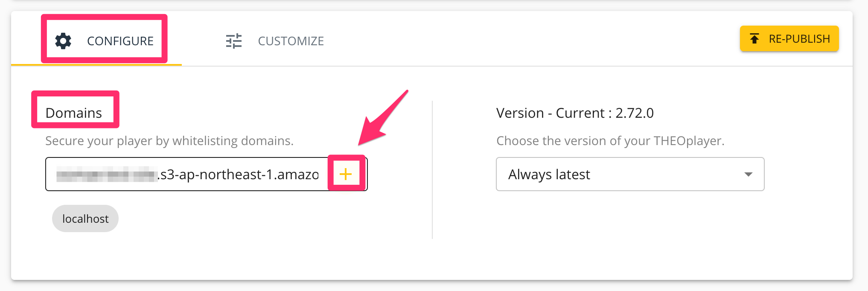Click the Customize sliders icon
The width and height of the screenshot is (868, 291).
coord(233,41)
